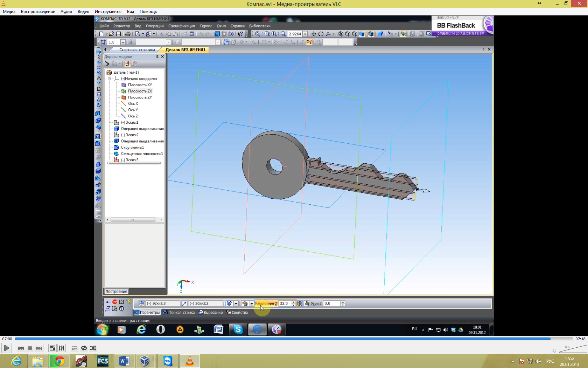Image resolution: width=588 pixels, height=368 pixels.
Task: Click the VLC Play button
Action: 6,348
